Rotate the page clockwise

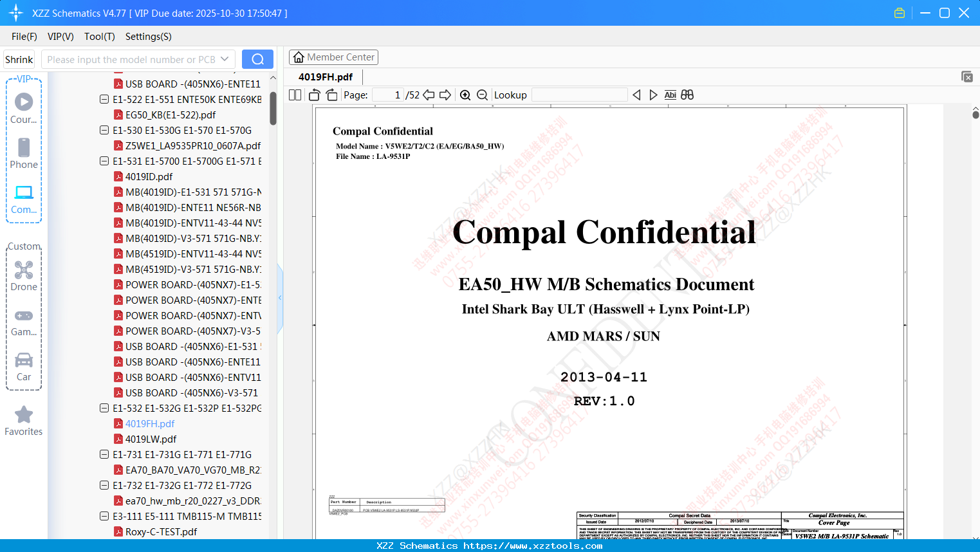(x=332, y=95)
